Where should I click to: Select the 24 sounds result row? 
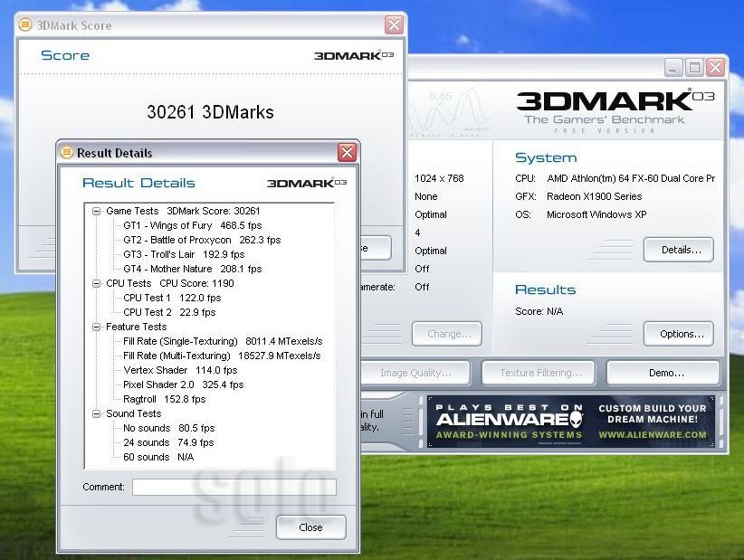coord(168,442)
